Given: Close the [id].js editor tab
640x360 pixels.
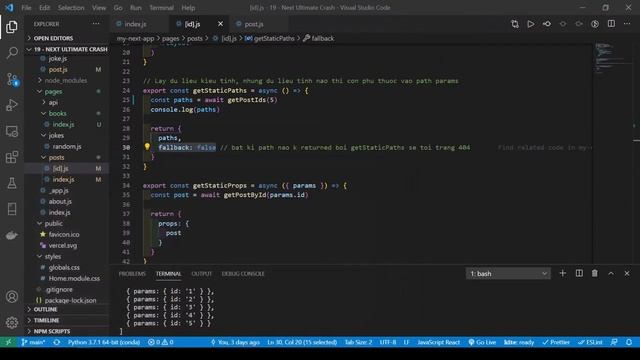Looking at the screenshot, I should click(x=220, y=24).
